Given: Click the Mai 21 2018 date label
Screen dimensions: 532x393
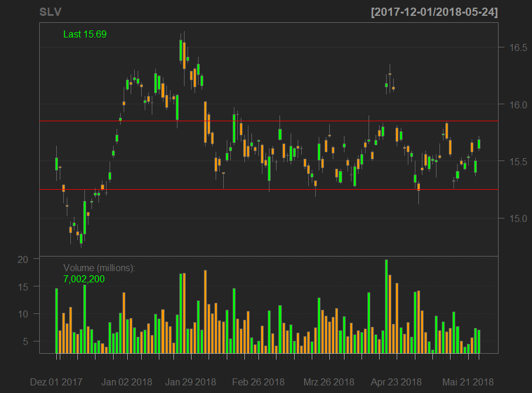Looking at the screenshot, I should tap(467, 382).
